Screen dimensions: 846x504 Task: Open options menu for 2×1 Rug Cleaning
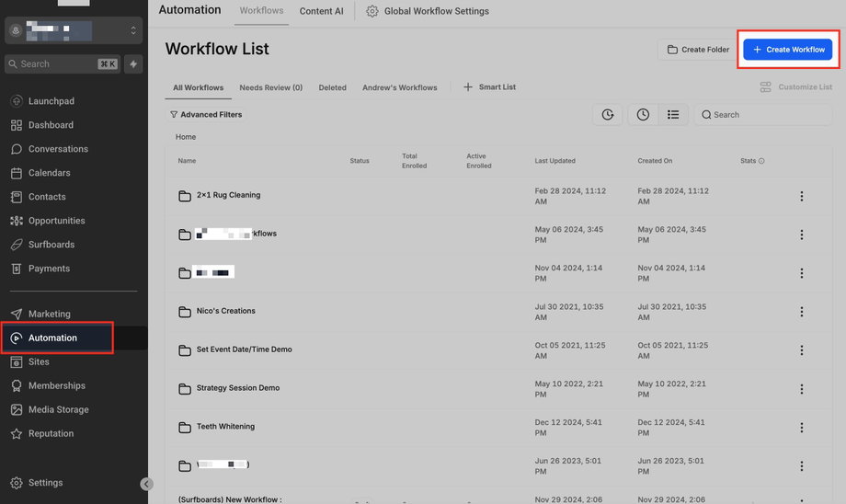pyautogui.click(x=801, y=196)
